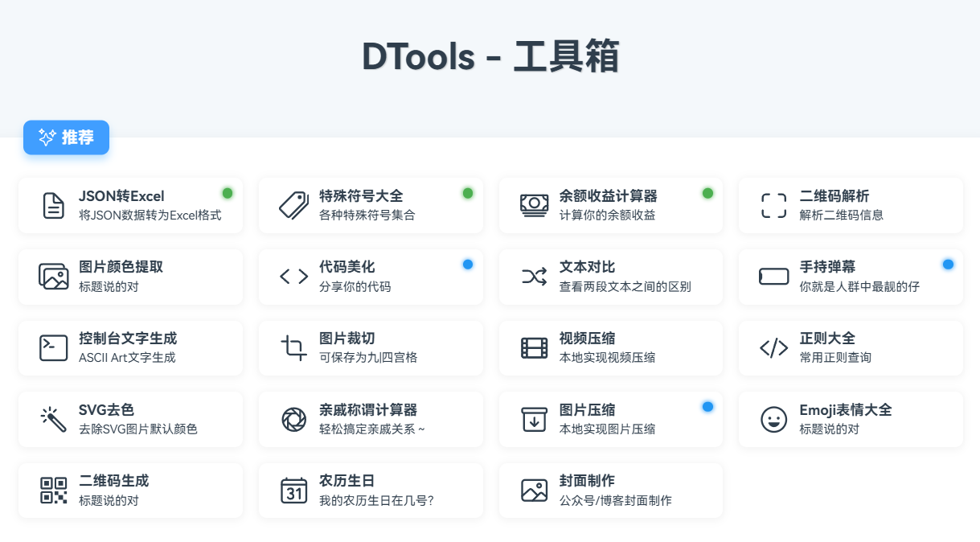
Task: Click the 正则大全 code slash icon
Action: click(x=774, y=348)
